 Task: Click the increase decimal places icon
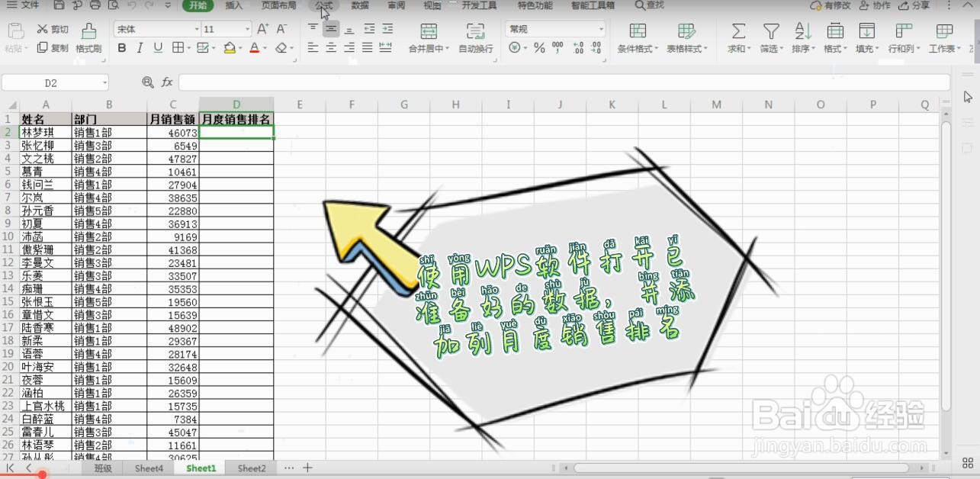(578, 48)
